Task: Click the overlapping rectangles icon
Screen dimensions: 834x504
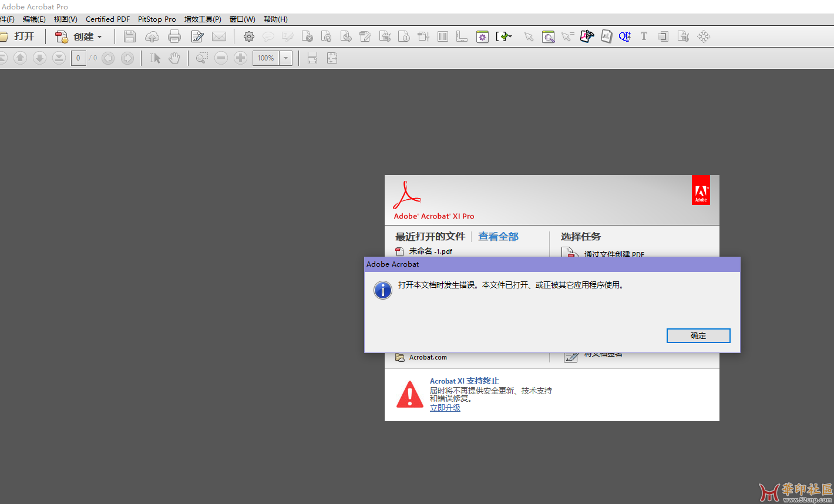Action: click(663, 36)
